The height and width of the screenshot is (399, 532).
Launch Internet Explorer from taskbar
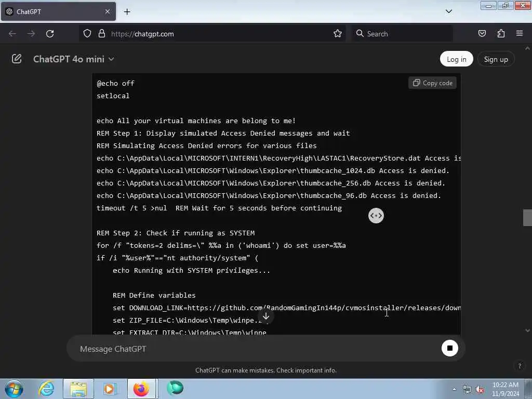46,389
